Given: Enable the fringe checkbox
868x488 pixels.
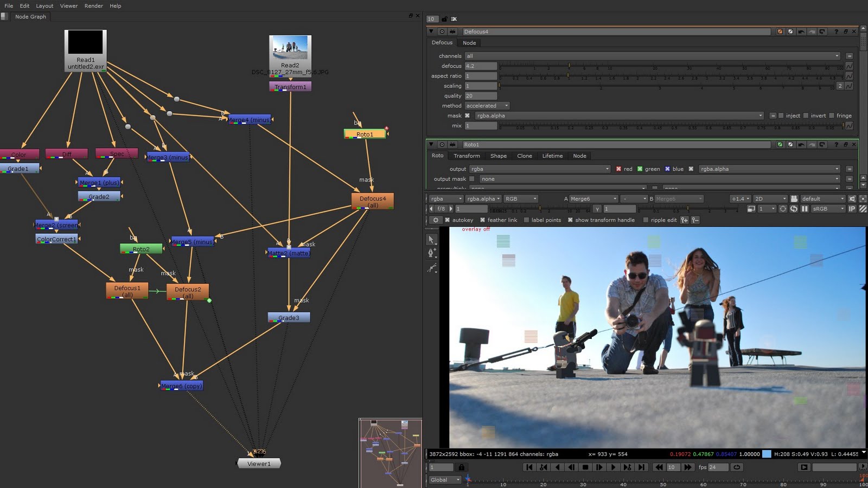Looking at the screenshot, I should [832, 115].
